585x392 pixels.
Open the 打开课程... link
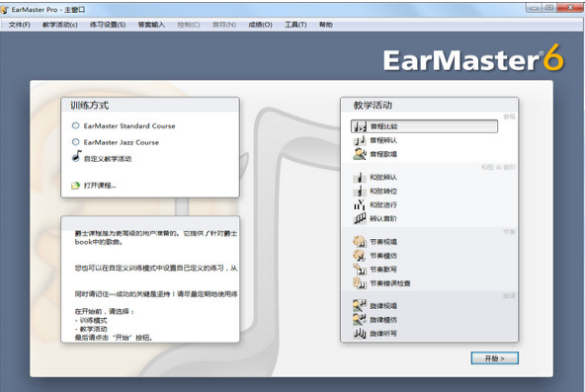(100, 186)
